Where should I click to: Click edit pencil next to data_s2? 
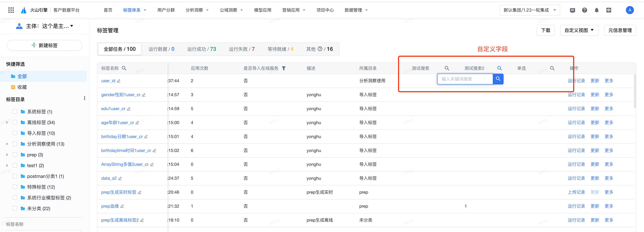[x=120, y=178]
